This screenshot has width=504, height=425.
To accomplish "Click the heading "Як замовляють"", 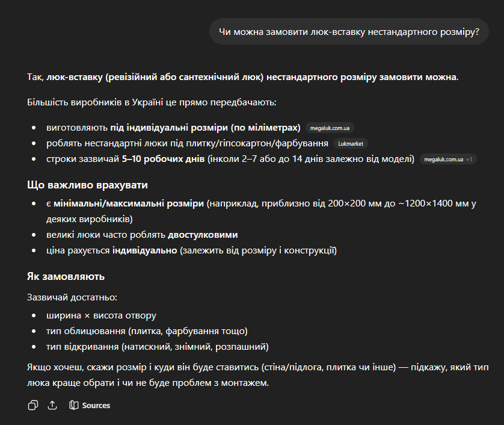I will tap(66, 276).
